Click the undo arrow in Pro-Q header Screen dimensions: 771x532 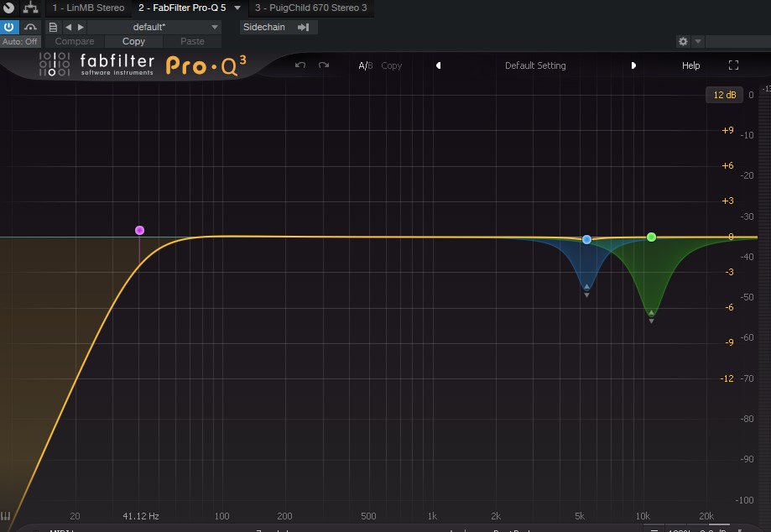coord(300,65)
